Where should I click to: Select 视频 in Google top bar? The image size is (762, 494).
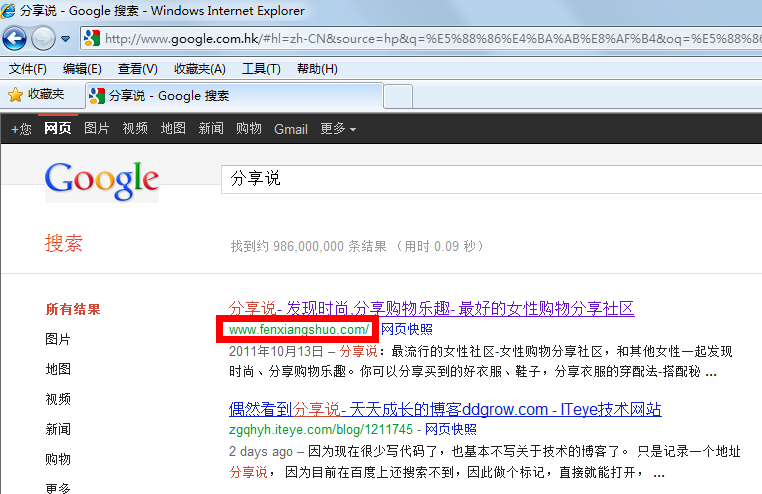(135, 128)
